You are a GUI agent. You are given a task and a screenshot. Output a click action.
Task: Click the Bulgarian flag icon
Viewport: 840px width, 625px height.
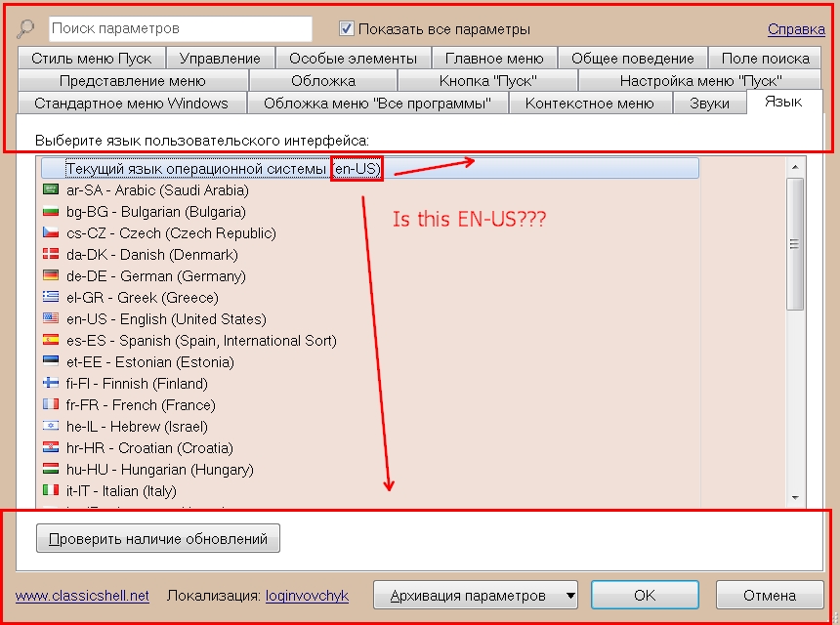tap(51, 212)
